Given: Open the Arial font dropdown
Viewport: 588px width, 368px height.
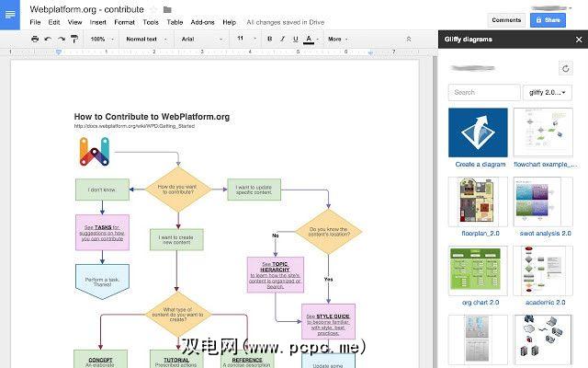Looking at the screenshot, I should (x=202, y=39).
